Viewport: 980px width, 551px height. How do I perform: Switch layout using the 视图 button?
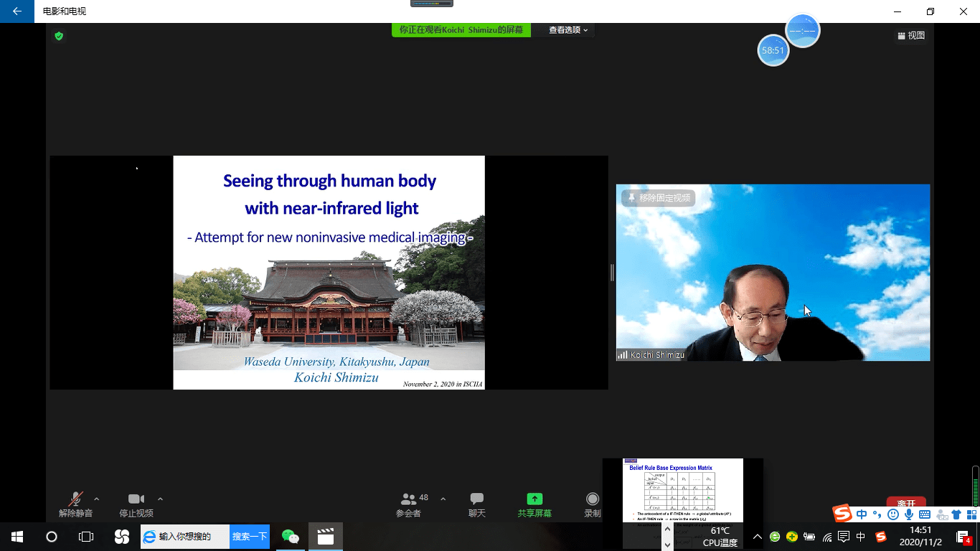(x=911, y=36)
